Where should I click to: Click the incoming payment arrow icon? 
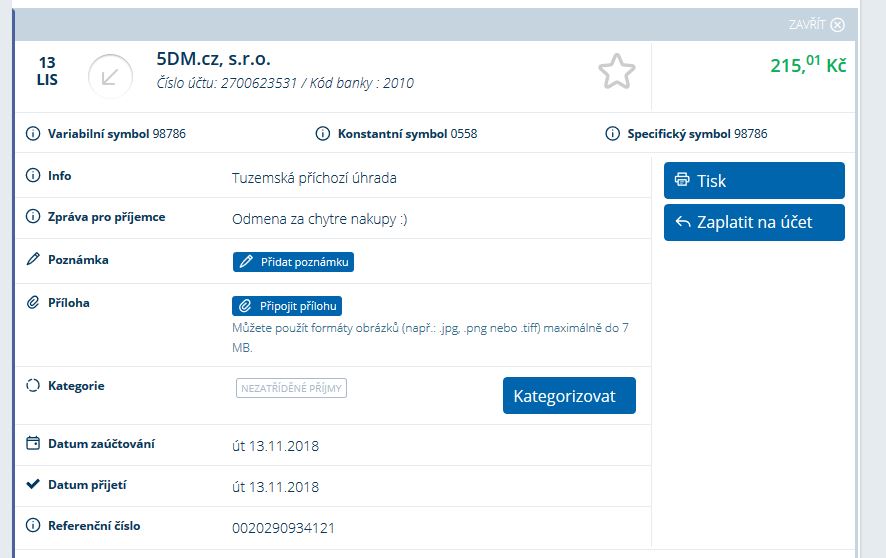point(110,76)
